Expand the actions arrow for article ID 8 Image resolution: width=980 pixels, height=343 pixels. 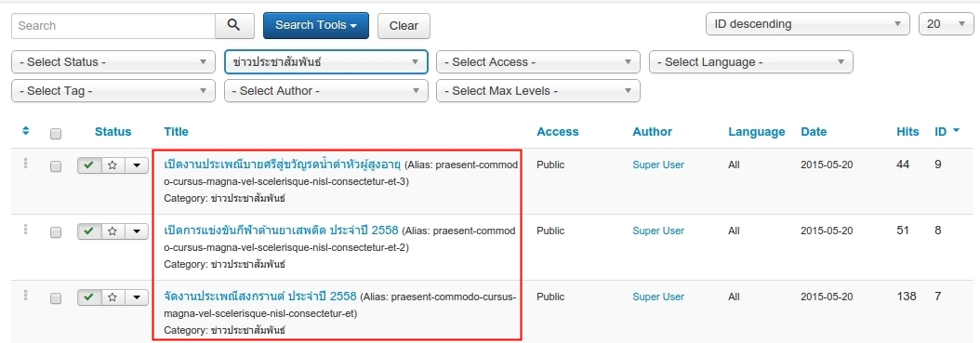coord(137,231)
